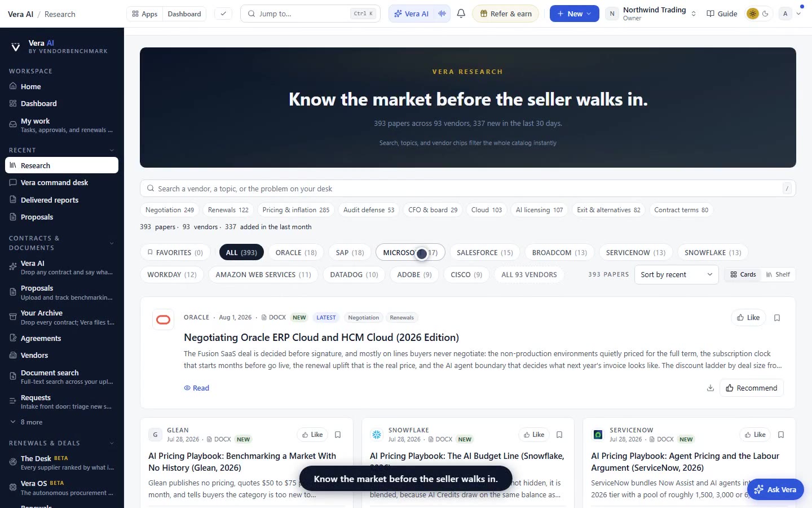Open the notifications bell
The width and height of the screenshot is (812, 508).
tap(461, 14)
